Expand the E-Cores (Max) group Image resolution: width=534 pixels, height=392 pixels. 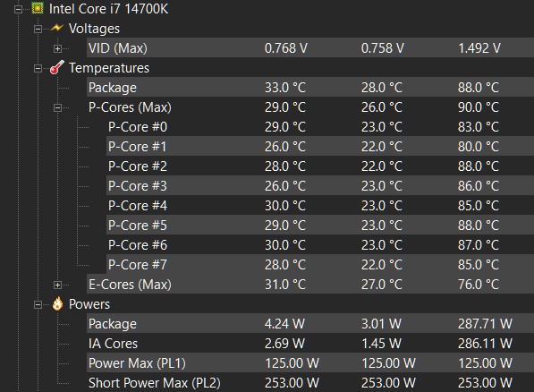pos(57,285)
